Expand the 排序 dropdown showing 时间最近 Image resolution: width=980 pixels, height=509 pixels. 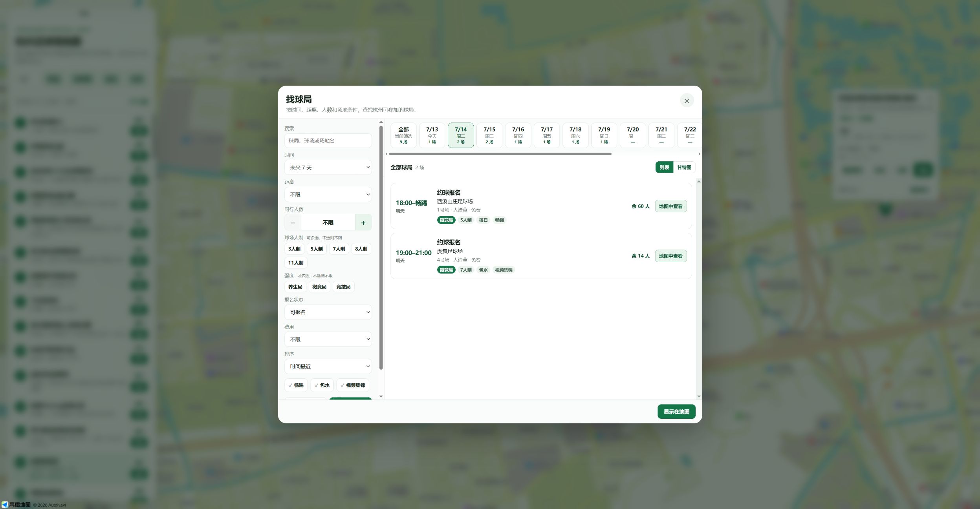pyautogui.click(x=328, y=367)
